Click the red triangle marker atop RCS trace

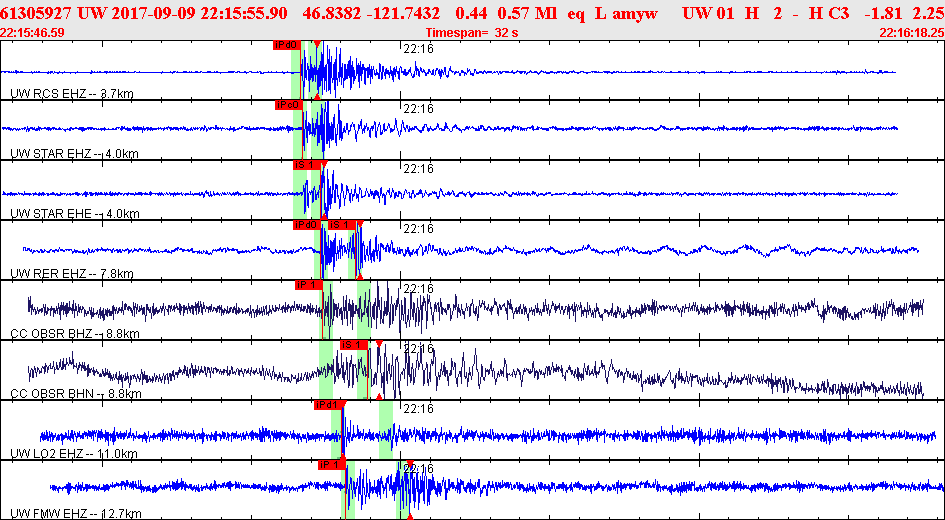(x=317, y=43)
